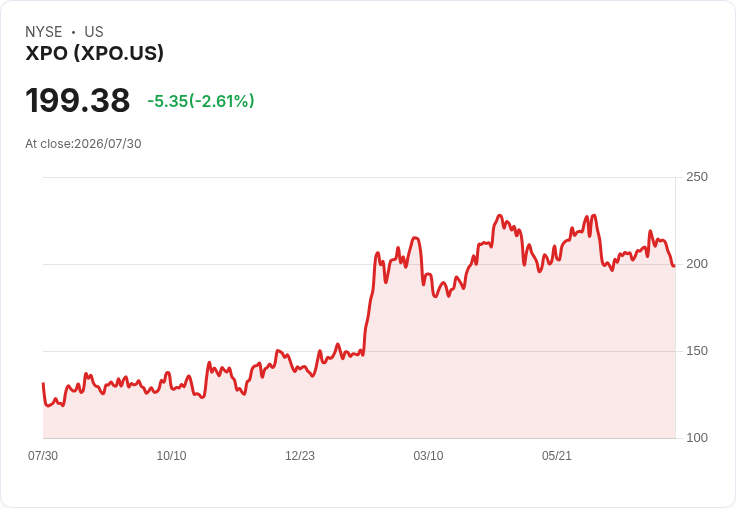This screenshot has width=736, height=508.
Task: Click the 250 price axis label
Action: click(x=697, y=177)
